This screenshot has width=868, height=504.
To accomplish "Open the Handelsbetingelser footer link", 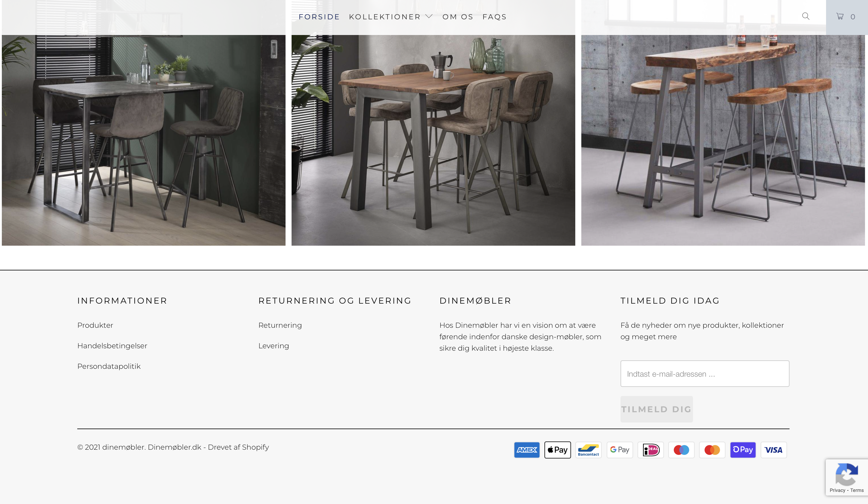I will point(112,346).
